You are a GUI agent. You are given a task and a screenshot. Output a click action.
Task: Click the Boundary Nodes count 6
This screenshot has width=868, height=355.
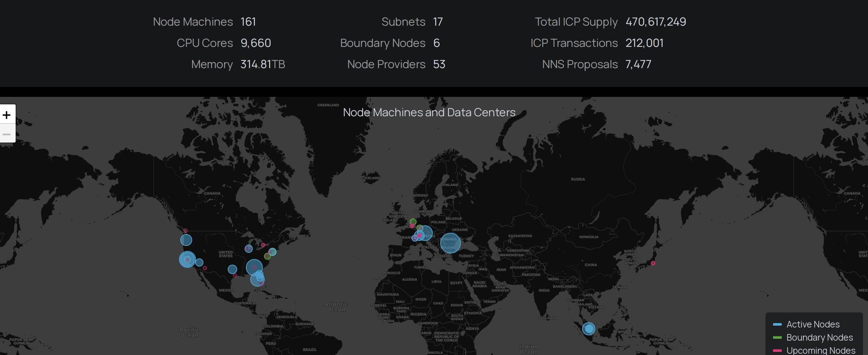(x=436, y=43)
